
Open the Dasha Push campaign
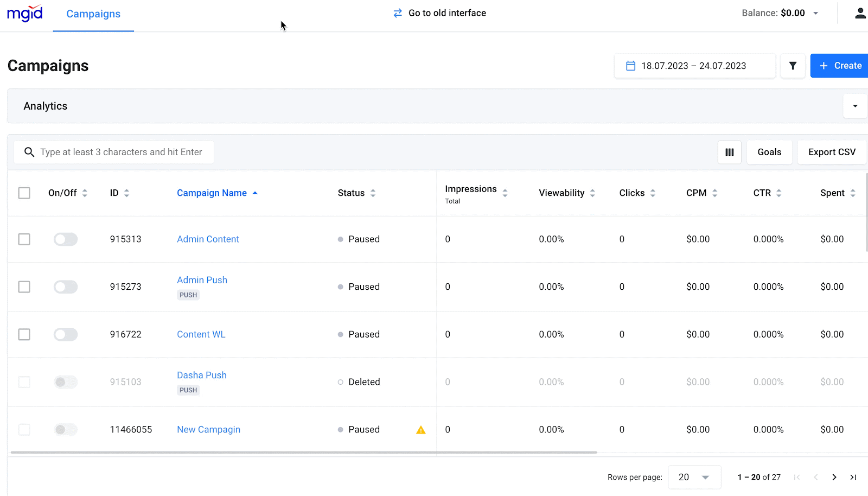tap(201, 375)
